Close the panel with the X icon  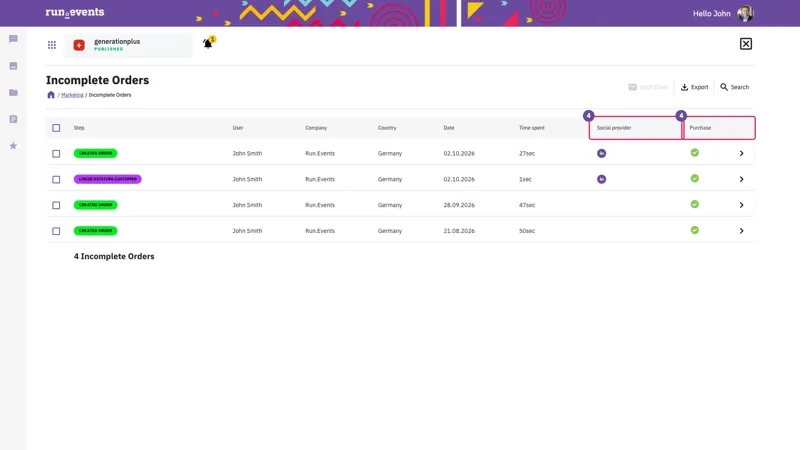[745, 44]
